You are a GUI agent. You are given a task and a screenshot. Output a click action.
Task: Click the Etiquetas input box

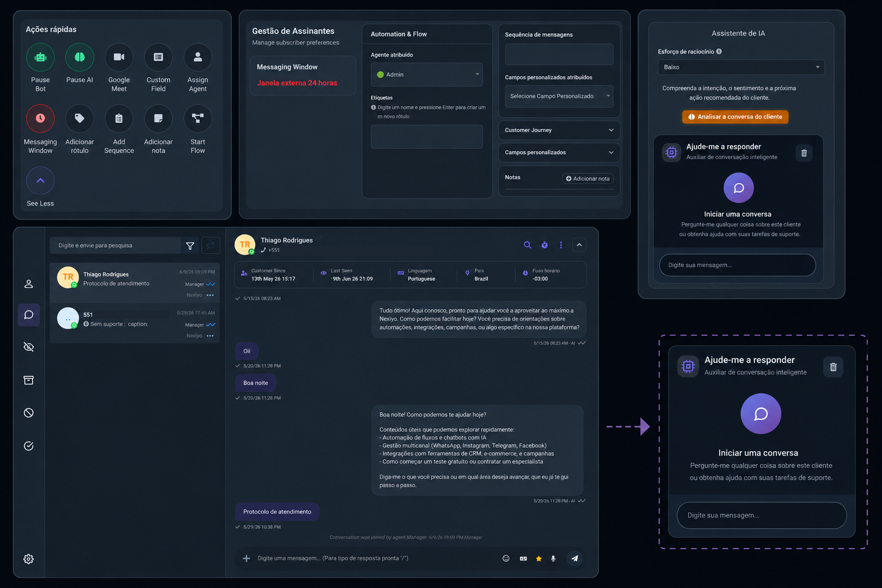(427, 137)
